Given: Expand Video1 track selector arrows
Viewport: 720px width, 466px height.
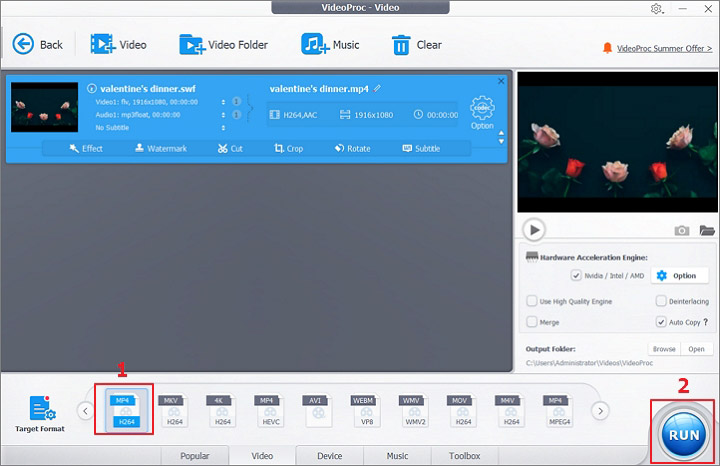Looking at the screenshot, I should coord(223,102).
